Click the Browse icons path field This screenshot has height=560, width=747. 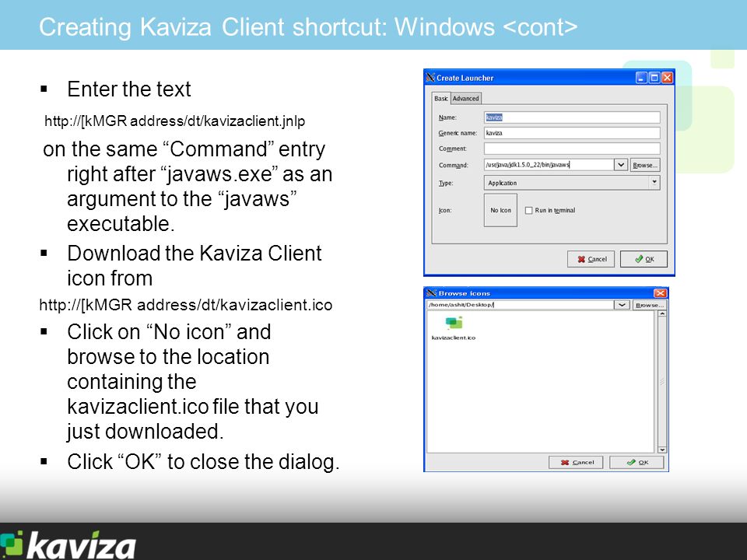coord(521,305)
